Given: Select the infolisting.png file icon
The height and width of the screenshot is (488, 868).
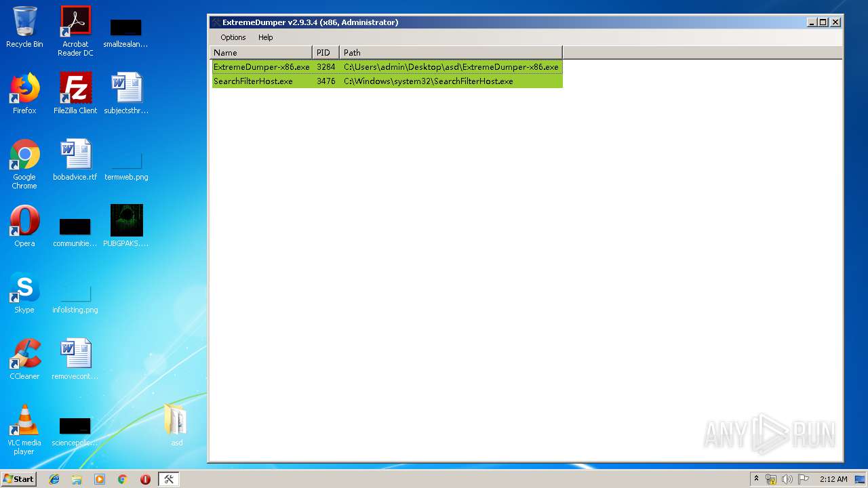Looking at the screenshot, I should coord(75,298).
